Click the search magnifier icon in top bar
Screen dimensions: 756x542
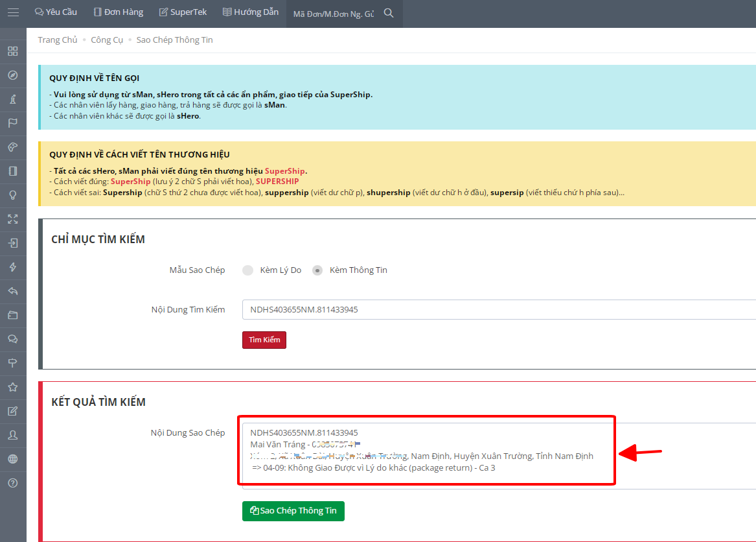tap(389, 14)
